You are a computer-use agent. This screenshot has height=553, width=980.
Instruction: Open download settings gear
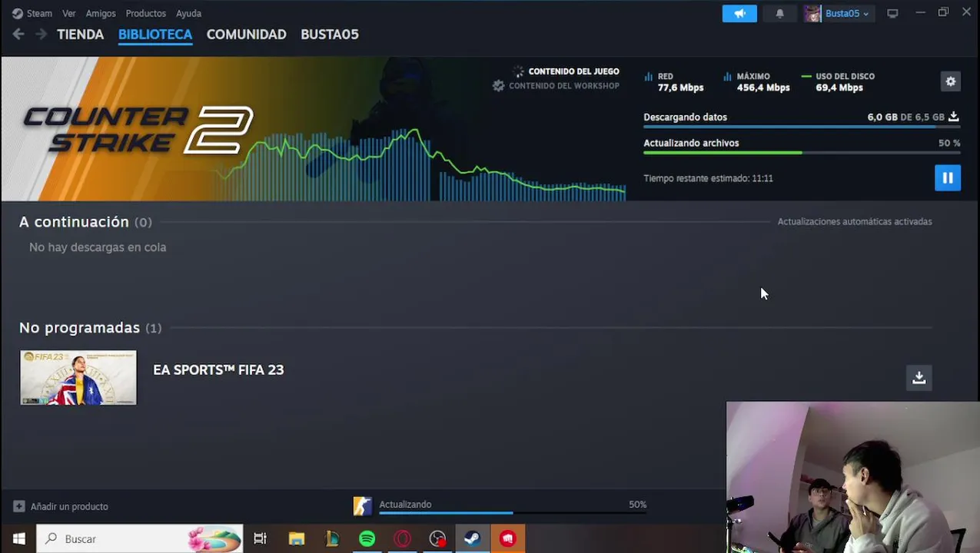point(951,81)
